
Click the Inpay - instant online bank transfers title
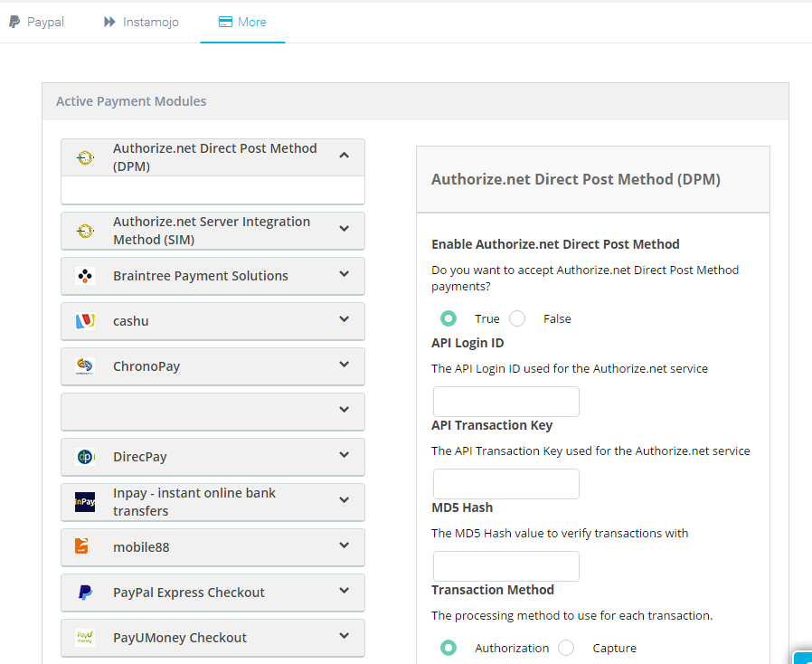[x=194, y=502]
